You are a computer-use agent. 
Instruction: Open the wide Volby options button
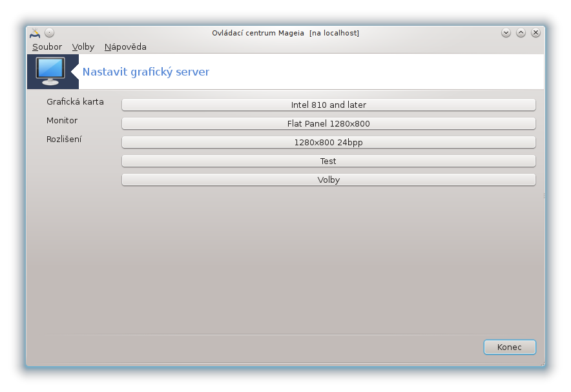[x=329, y=180]
